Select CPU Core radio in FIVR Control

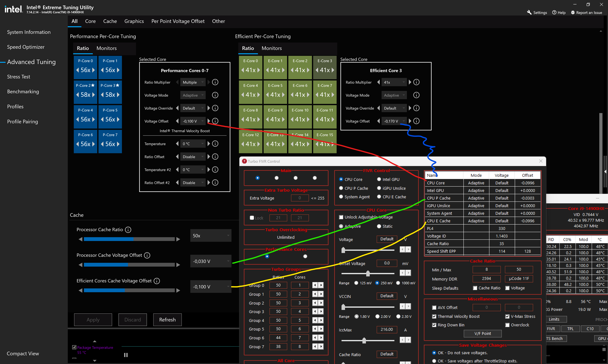click(x=341, y=179)
